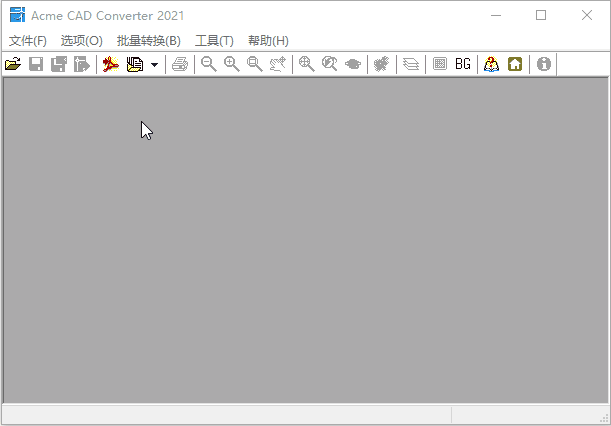Click the About info icon
Image resolution: width=611 pixels, height=426 pixels.
click(x=544, y=64)
